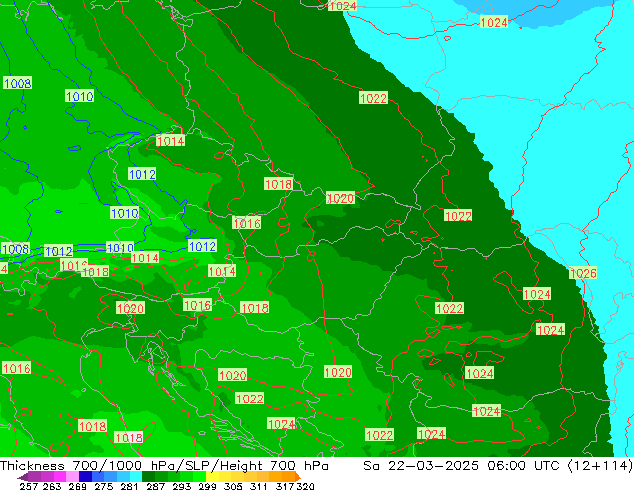Image resolution: width=634 pixels, height=490 pixels.
Task: Click the brightest lime green legend swatch
Action: (x=200, y=477)
